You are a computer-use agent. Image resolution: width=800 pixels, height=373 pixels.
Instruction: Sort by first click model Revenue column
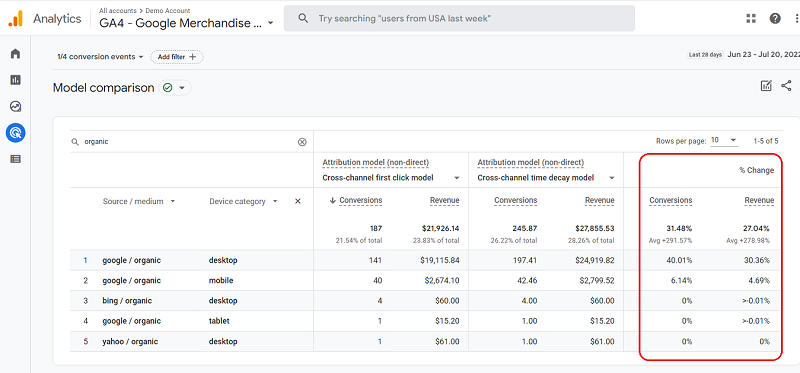tap(444, 201)
